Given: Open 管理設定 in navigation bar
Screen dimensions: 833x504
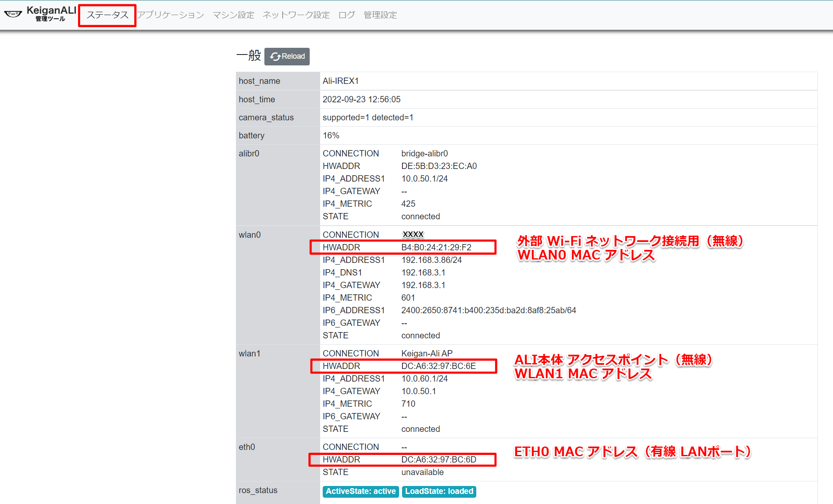Looking at the screenshot, I should point(380,16).
